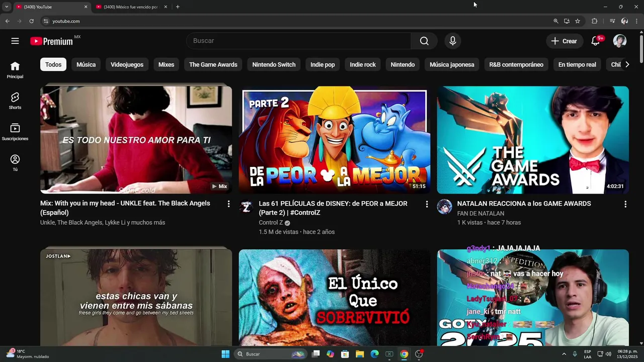Open FAN DE NATALAN channel avatar
Viewport: 644px width, 362px height.
444,207
